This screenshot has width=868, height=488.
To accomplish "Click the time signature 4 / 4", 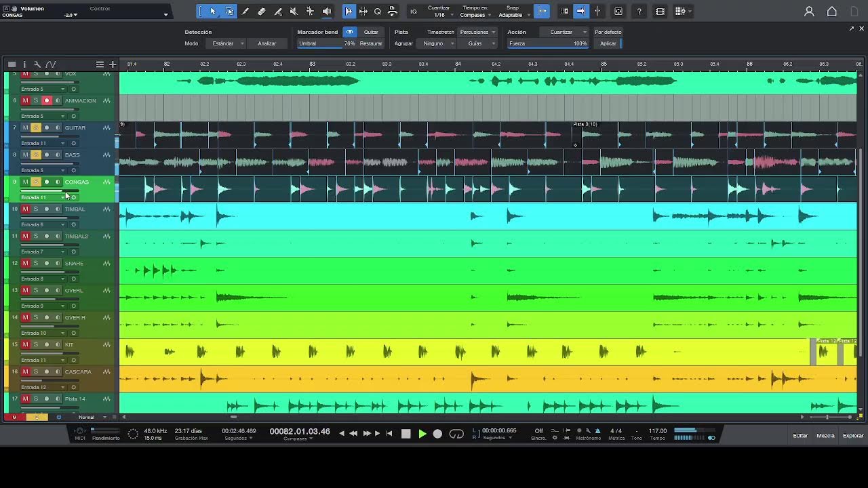I will coord(616,431).
